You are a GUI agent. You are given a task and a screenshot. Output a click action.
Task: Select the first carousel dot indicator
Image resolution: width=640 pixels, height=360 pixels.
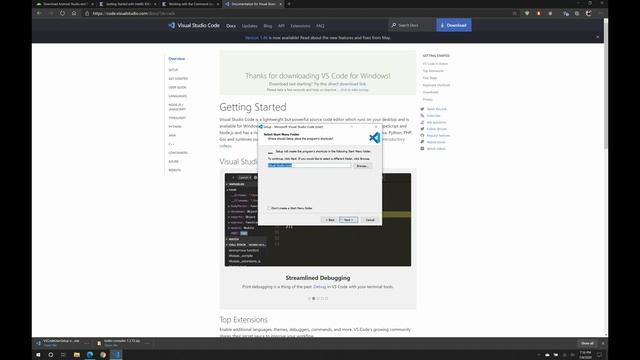(309, 298)
